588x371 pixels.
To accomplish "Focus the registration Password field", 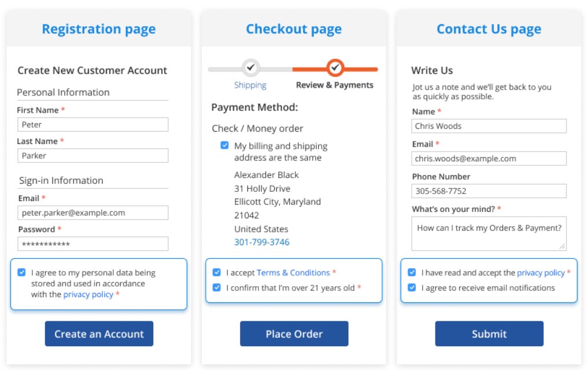I will pos(93,244).
